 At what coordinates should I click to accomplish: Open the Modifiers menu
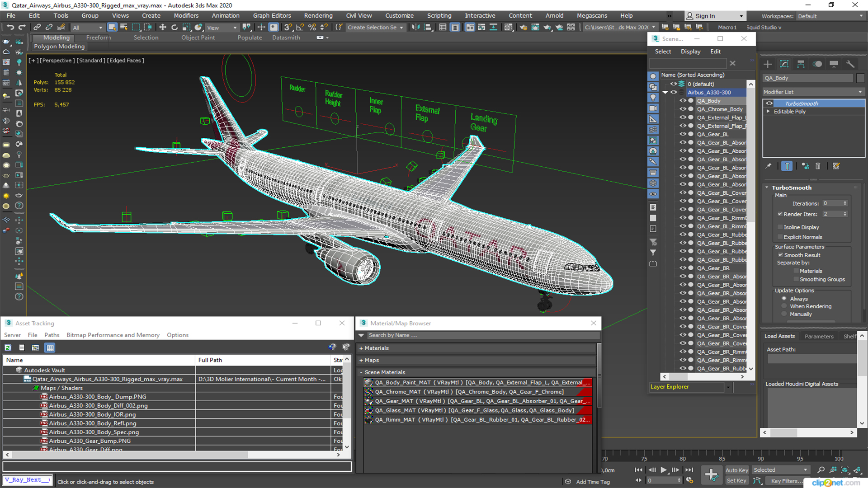pos(186,16)
